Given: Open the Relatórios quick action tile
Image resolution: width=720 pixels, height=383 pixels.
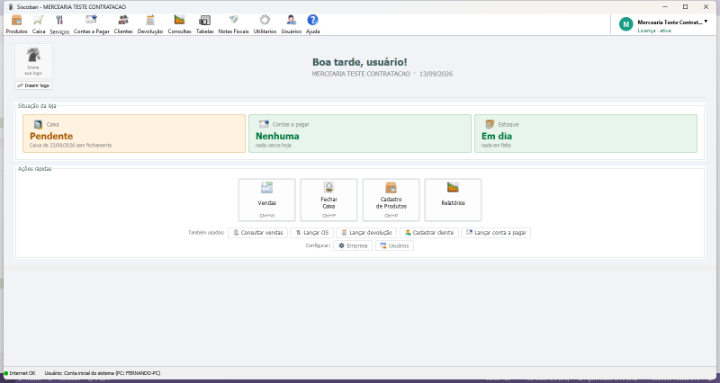Looking at the screenshot, I should (x=453, y=200).
